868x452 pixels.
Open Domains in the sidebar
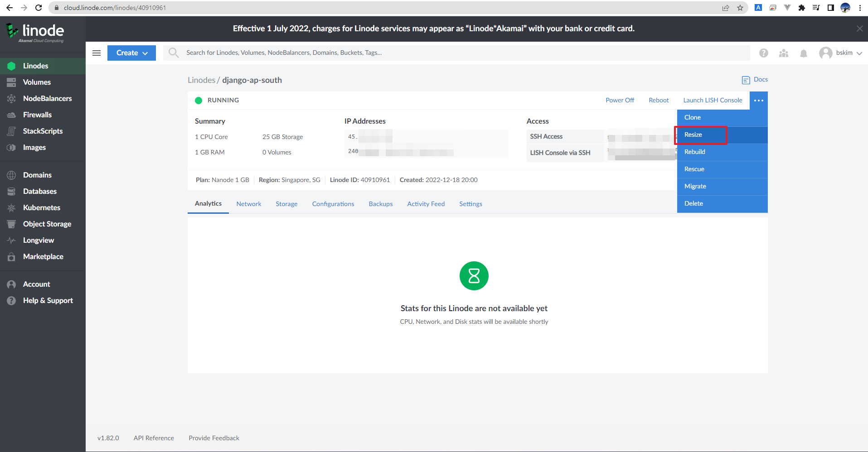pos(43,175)
